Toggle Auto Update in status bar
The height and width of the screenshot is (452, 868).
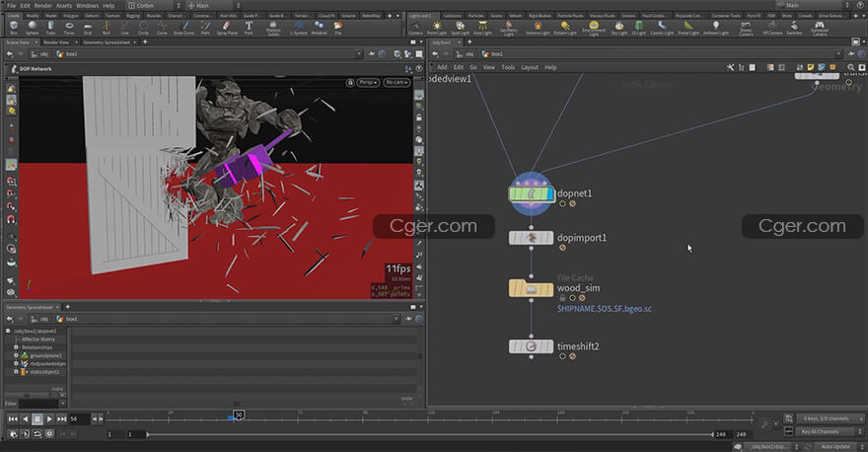pos(835,446)
